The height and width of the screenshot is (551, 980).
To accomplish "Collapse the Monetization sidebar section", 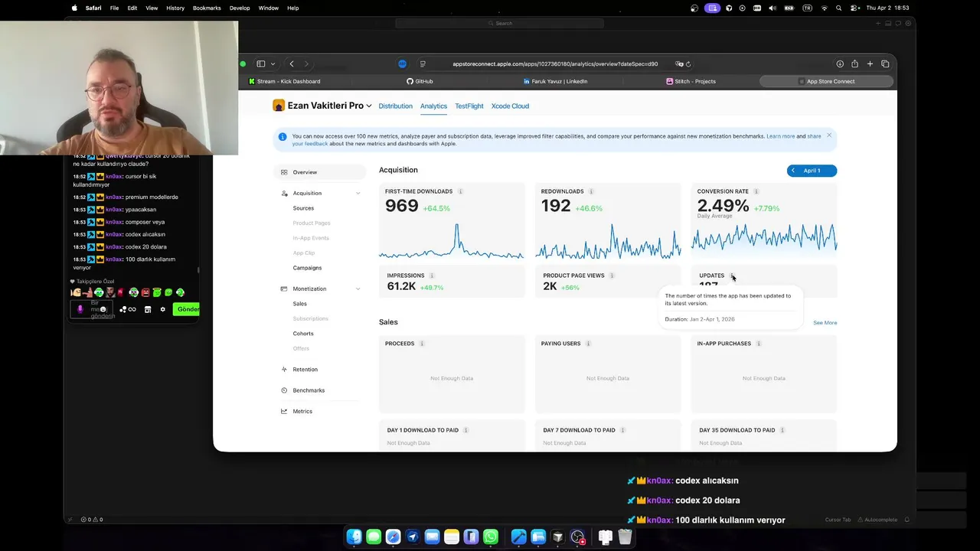I will (x=358, y=289).
